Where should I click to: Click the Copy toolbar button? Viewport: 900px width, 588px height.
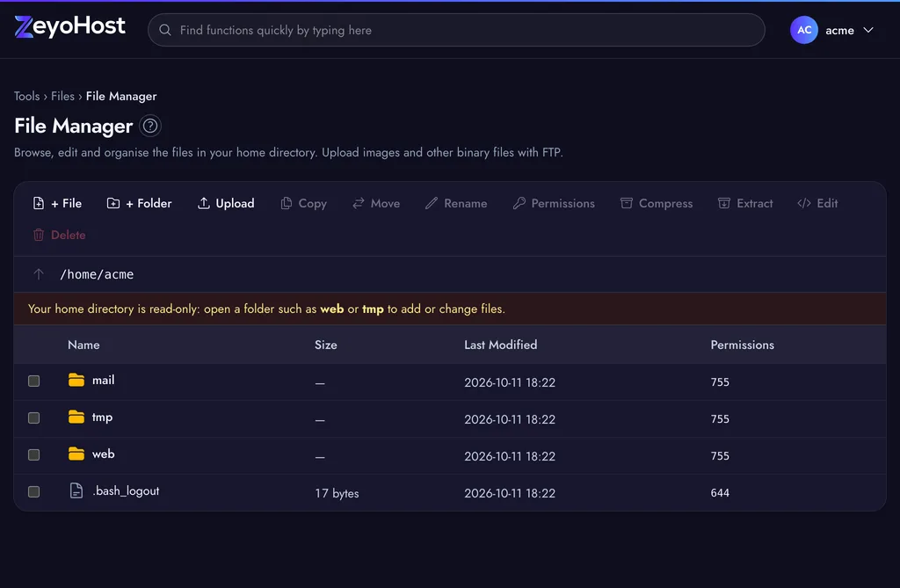click(x=303, y=203)
